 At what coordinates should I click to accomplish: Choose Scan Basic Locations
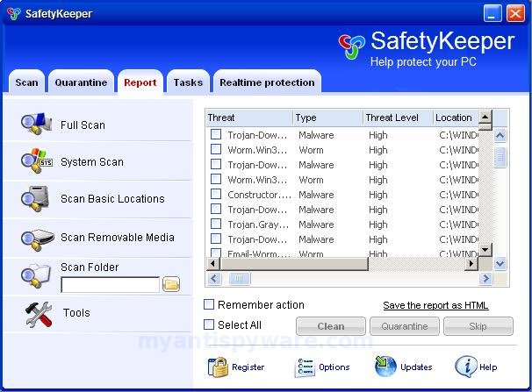point(112,198)
